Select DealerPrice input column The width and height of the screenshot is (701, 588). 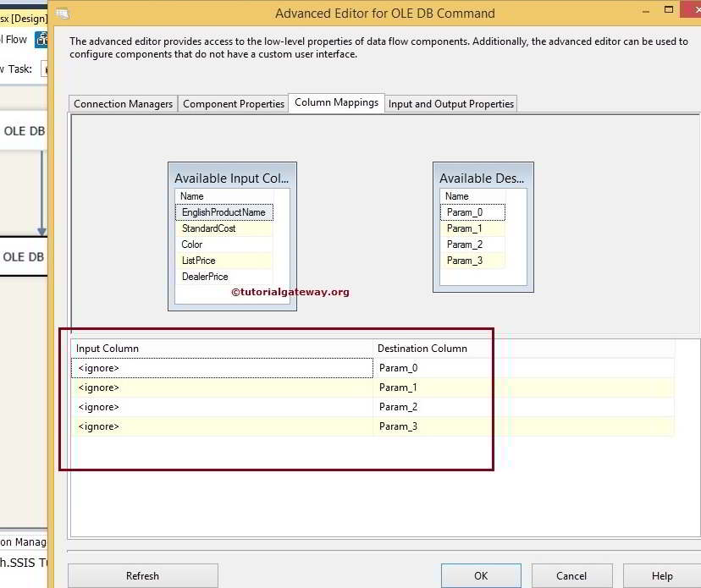(x=223, y=276)
